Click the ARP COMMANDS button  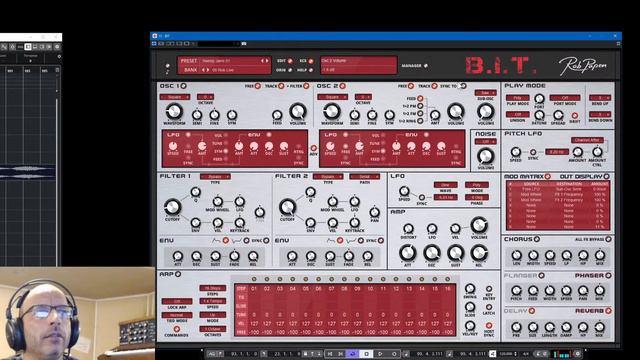pyautogui.click(x=177, y=329)
